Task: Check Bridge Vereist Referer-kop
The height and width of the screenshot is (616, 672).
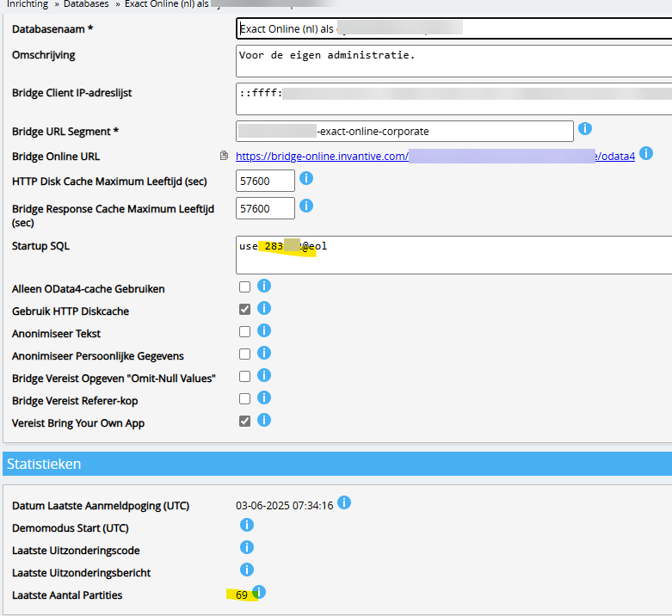Action: 244,399
